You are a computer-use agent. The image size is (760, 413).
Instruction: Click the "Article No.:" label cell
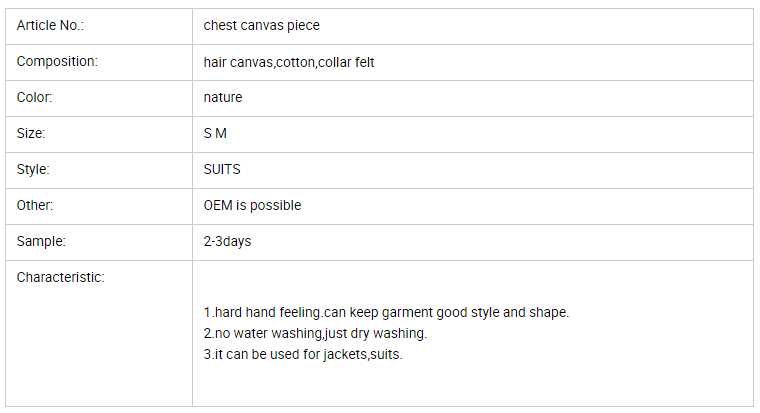click(x=50, y=25)
